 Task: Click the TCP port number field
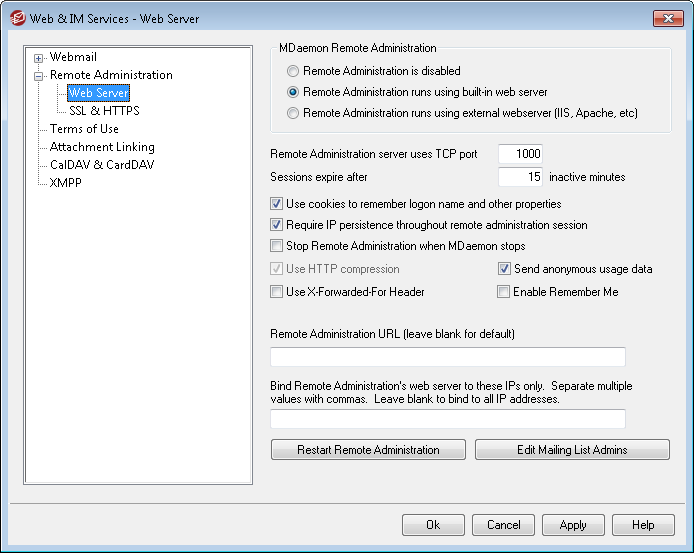tap(519, 154)
